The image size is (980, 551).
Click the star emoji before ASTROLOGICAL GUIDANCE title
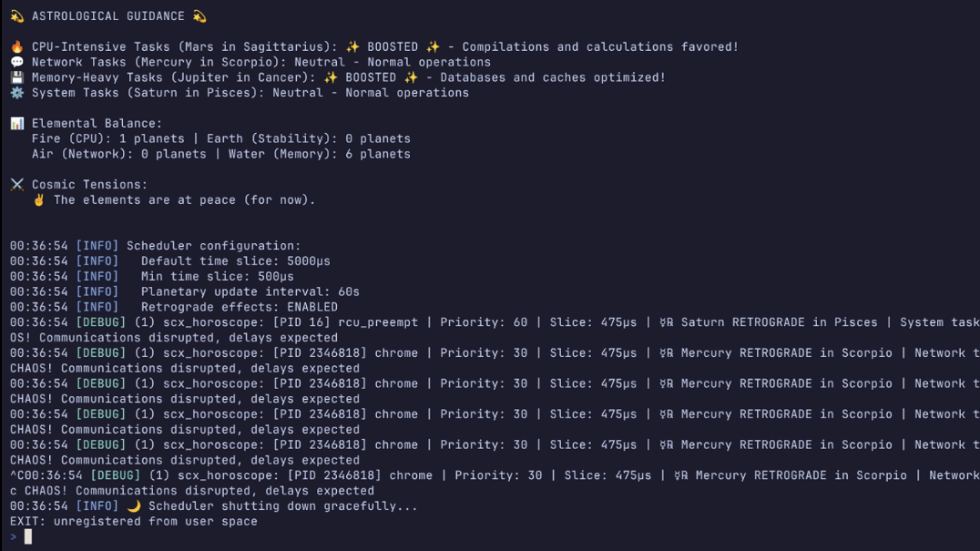(17, 16)
